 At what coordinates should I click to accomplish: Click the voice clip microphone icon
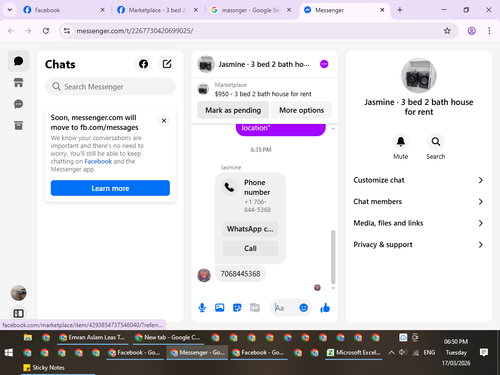[202, 308]
